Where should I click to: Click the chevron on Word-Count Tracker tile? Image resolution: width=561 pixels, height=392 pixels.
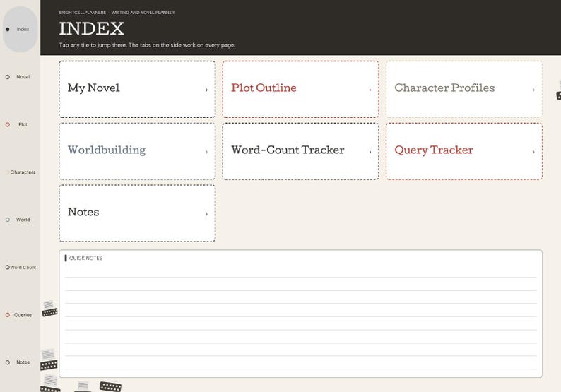[370, 152]
